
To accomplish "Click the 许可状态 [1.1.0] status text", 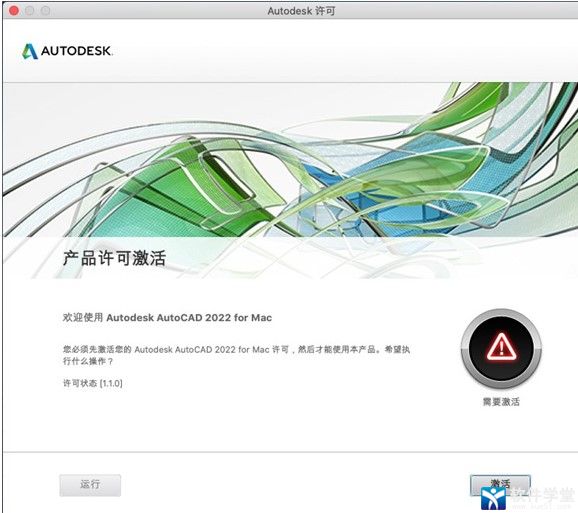I will tap(93, 383).
